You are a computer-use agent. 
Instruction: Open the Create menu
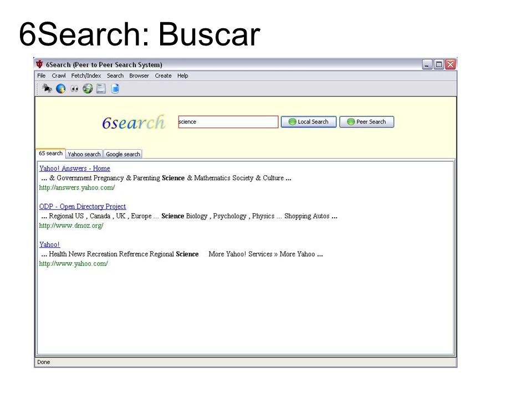pyautogui.click(x=163, y=76)
